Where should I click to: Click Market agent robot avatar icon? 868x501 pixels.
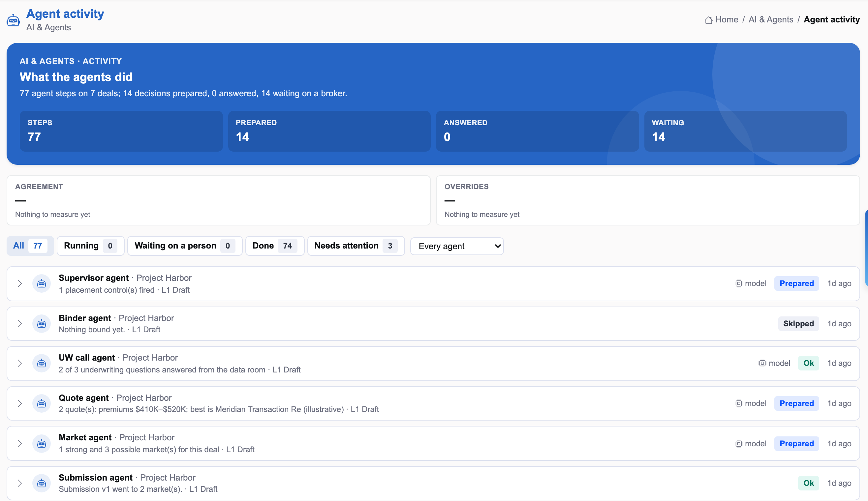(x=42, y=444)
